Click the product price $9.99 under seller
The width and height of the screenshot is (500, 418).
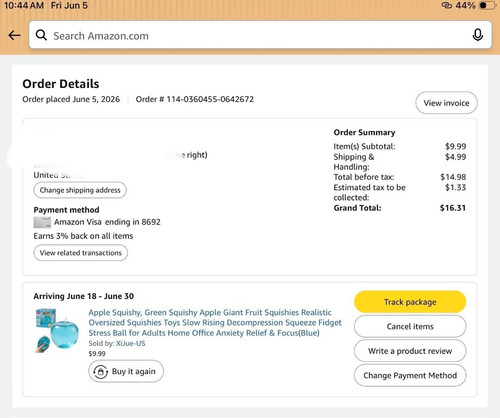tap(97, 354)
